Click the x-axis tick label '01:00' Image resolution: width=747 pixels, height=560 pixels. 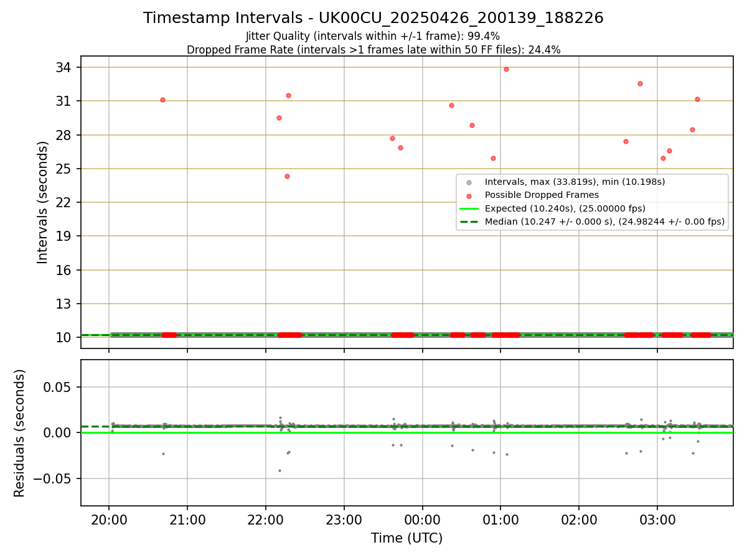(500, 519)
